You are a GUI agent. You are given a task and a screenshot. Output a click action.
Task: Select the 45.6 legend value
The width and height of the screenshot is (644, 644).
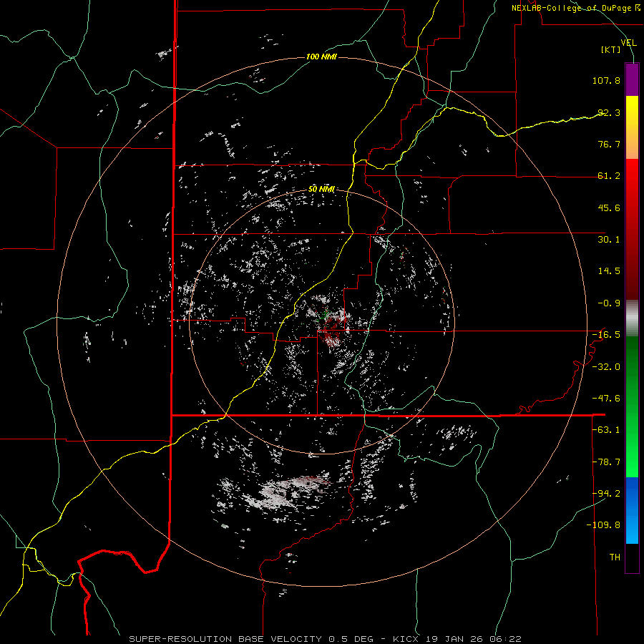[609, 208]
